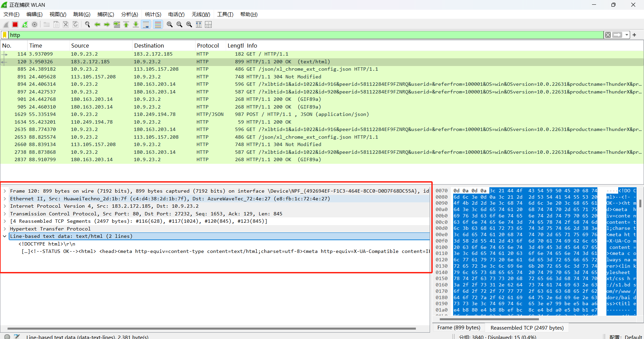Find a packet with magnifier icon
The width and height of the screenshot is (644, 339).
(88, 24)
